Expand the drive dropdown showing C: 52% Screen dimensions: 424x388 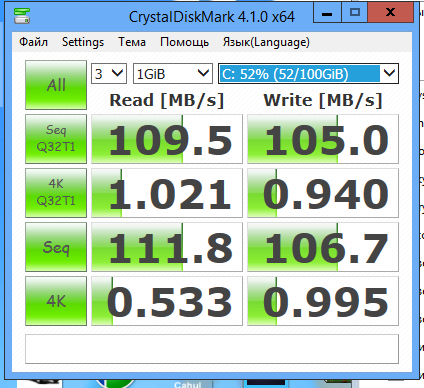click(308, 73)
